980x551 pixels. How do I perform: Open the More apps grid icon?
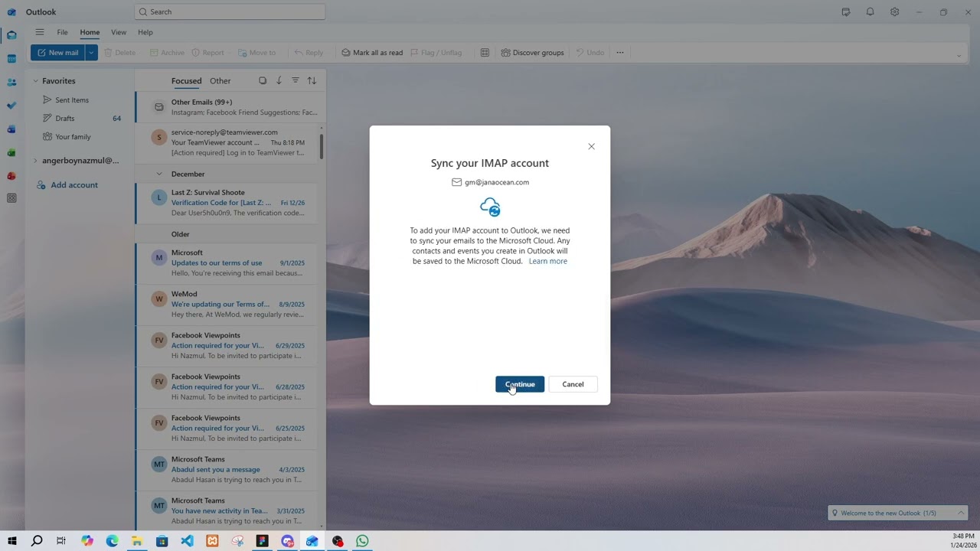click(x=11, y=198)
